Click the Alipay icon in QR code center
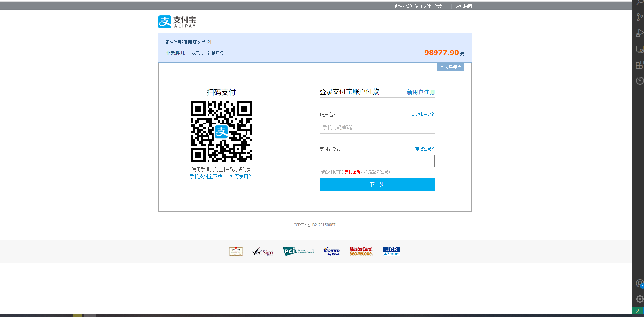Viewport: 644px width, 317px height. (221, 132)
